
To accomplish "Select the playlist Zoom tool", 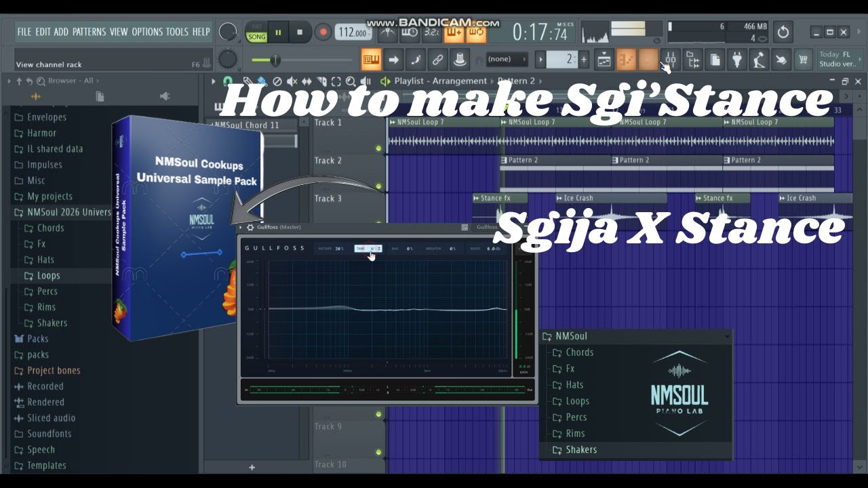I will (x=351, y=81).
